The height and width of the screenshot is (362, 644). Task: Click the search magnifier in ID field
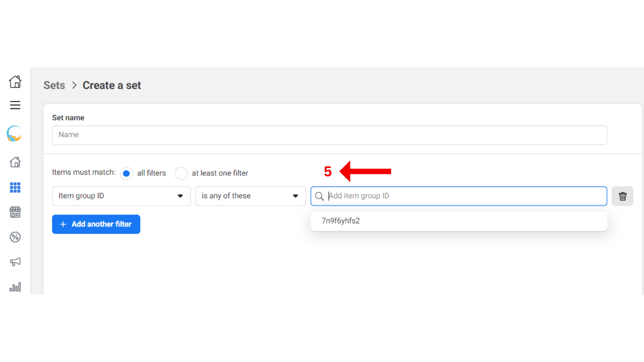[319, 196]
